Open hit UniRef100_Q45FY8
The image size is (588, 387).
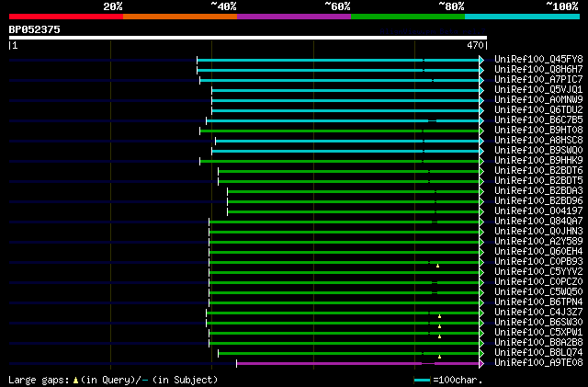538,60
